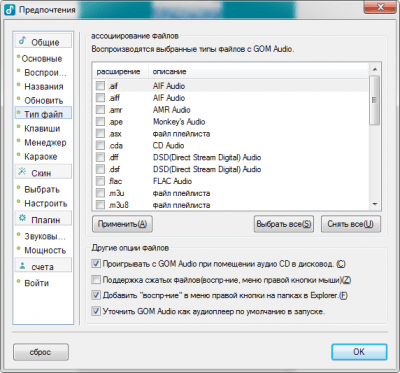Open the Выбрать skin page
This screenshot has height=373, width=400.
[42, 190]
